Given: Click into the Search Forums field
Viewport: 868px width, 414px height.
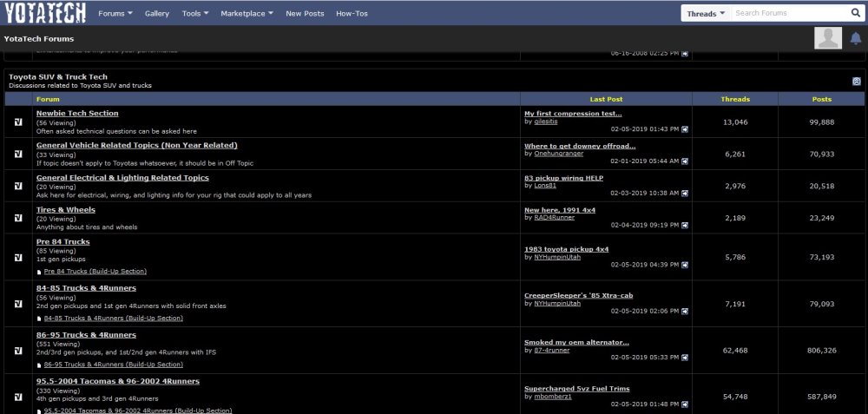Looking at the screenshot, I should coord(790,13).
